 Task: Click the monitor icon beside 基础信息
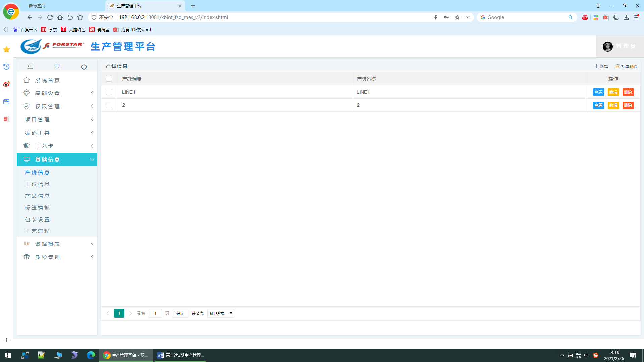coord(26,159)
